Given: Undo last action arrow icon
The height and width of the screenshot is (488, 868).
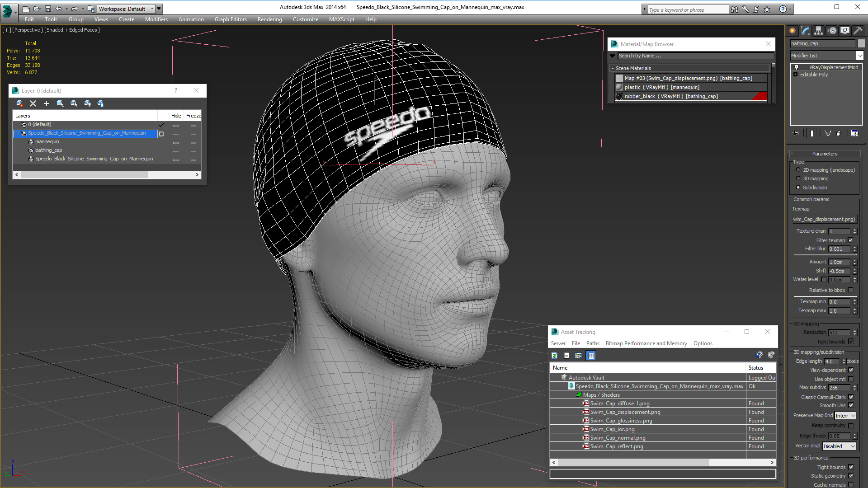Looking at the screenshot, I should coord(59,9).
